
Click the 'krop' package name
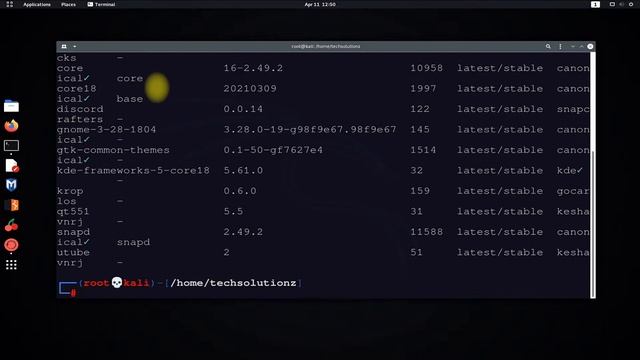pyautogui.click(x=70, y=191)
